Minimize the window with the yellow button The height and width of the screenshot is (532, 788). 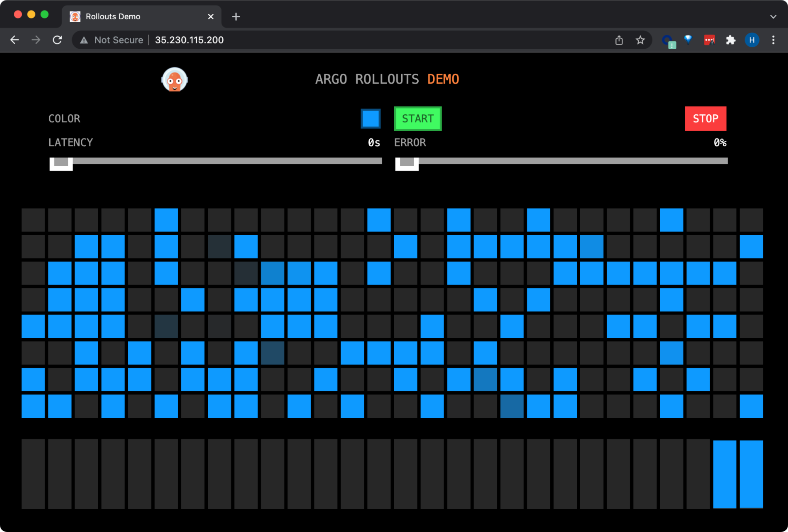[x=31, y=15]
